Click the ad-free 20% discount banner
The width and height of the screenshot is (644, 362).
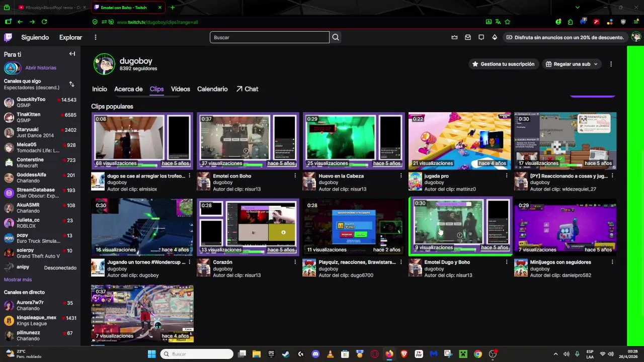pyautogui.click(x=565, y=37)
